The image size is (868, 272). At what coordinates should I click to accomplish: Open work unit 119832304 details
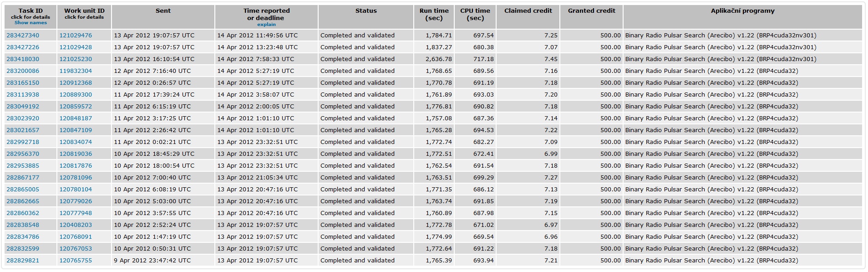coord(76,71)
